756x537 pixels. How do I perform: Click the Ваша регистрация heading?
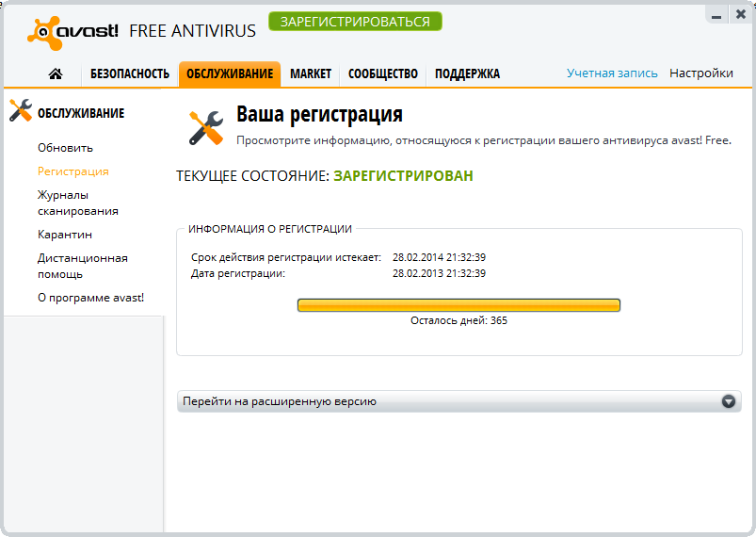[319, 114]
